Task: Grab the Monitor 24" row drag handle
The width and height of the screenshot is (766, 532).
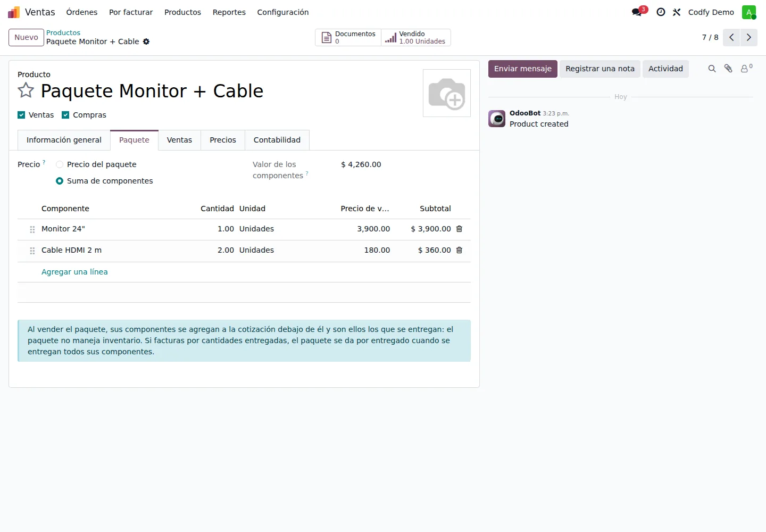Action: click(32, 229)
